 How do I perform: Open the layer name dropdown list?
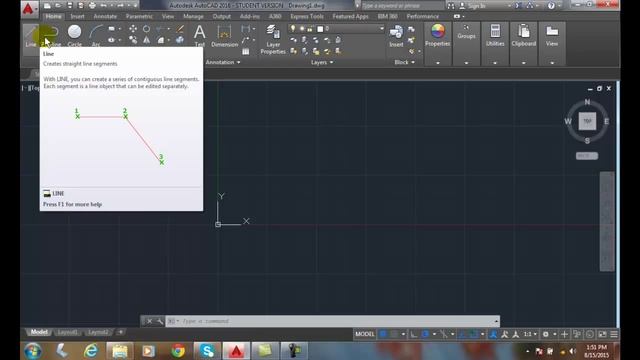tap(382, 28)
